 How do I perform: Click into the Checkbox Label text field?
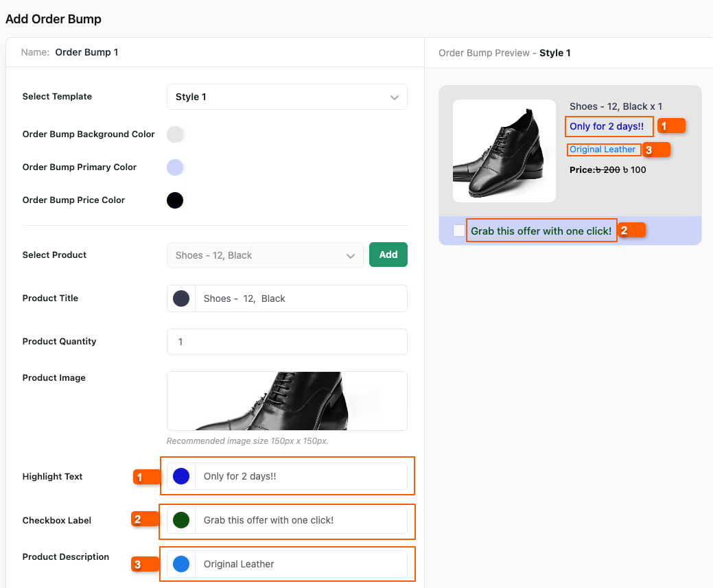[x=301, y=520]
